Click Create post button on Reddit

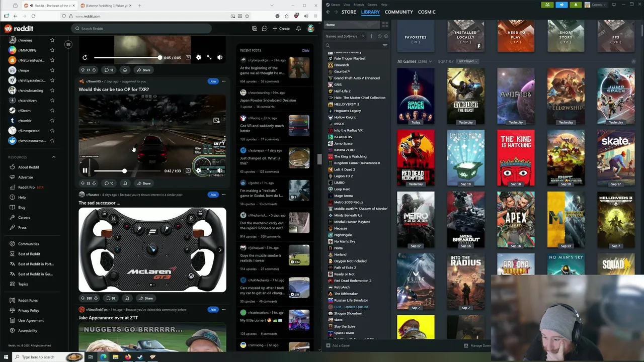point(281,29)
